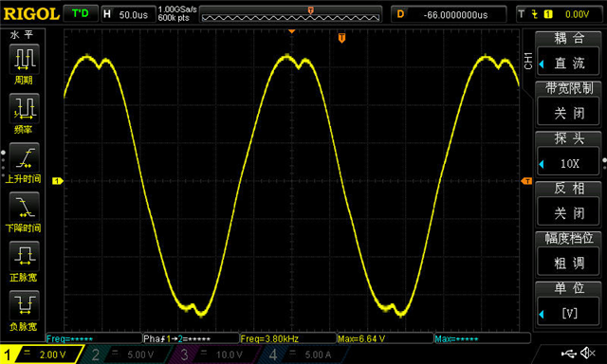607x364 pixels.
Task: Click the T'D trigger status indicator
Action: pyautogui.click(x=80, y=14)
